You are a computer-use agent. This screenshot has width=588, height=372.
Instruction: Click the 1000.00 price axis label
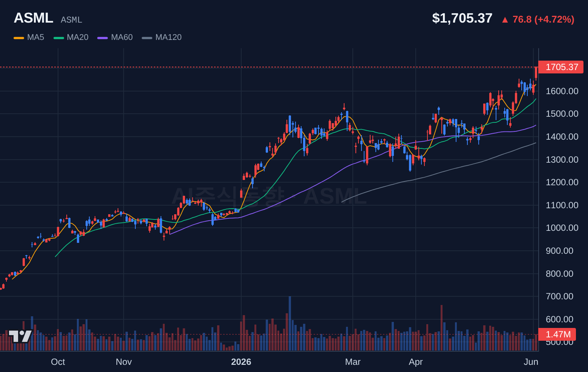562,228
